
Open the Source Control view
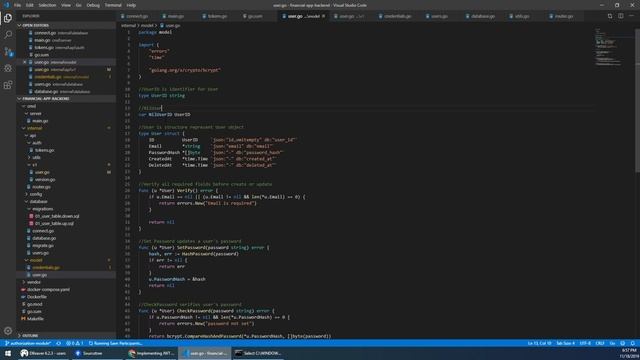point(8,52)
